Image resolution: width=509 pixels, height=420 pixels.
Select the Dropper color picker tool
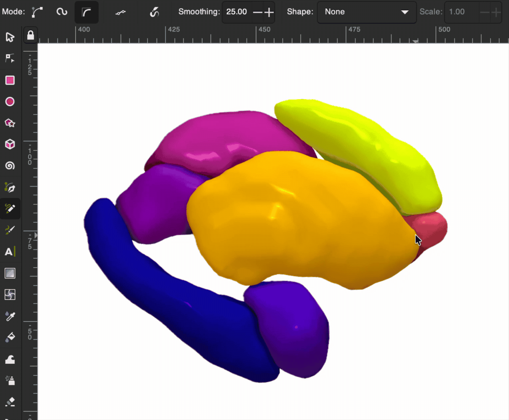coord(10,316)
